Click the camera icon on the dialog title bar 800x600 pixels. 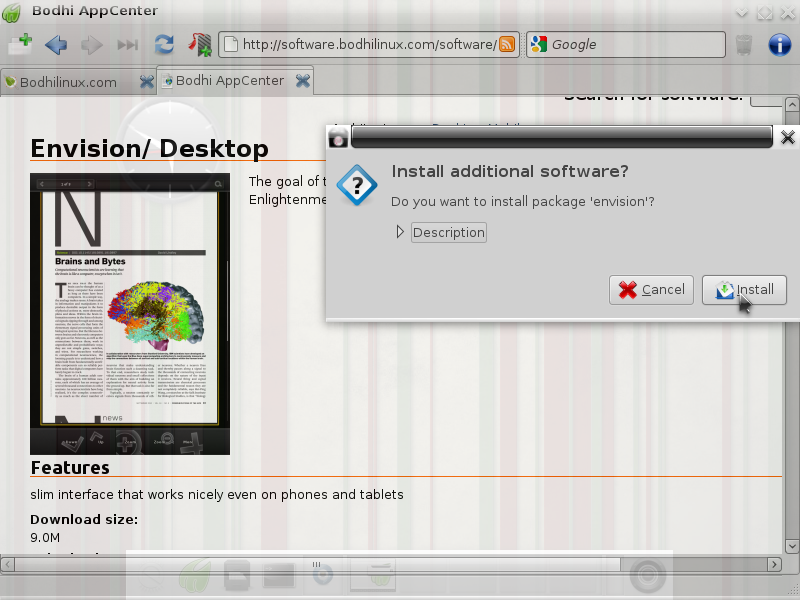338,138
